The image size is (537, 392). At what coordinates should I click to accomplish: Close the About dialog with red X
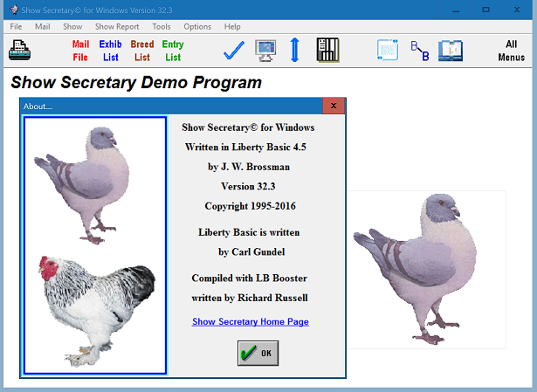click(x=334, y=106)
